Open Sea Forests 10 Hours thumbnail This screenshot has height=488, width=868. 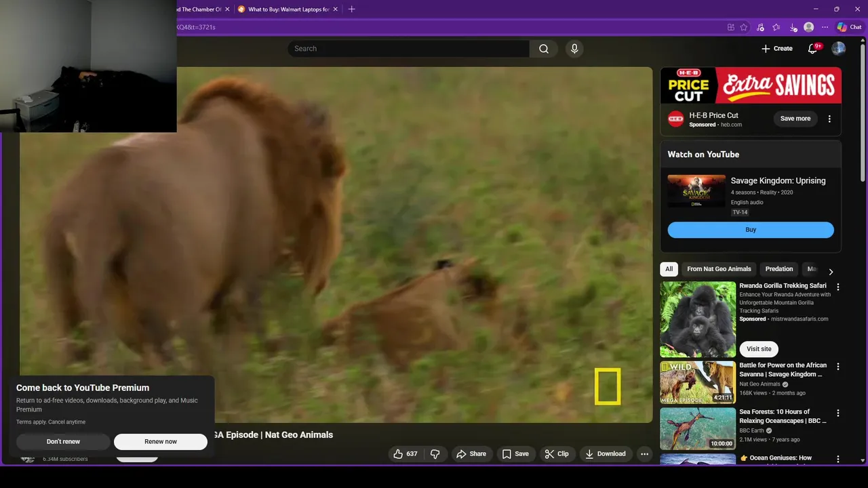click(698, 429)
